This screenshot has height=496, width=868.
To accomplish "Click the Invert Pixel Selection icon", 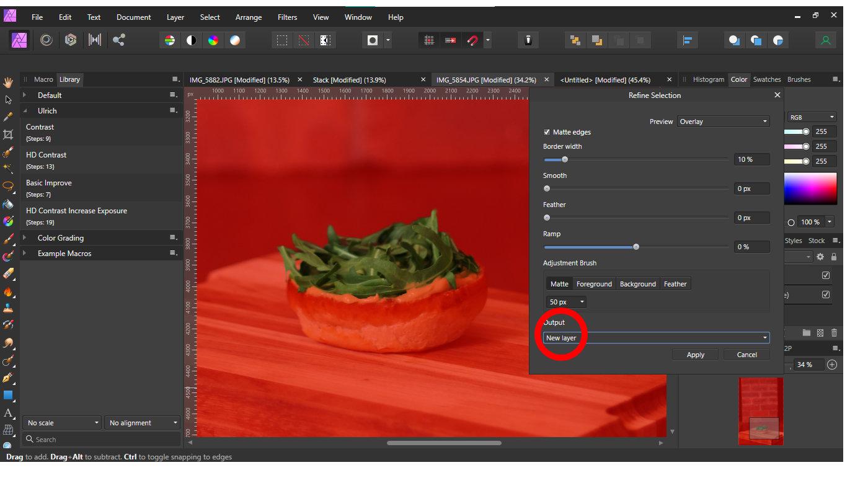I will (x=325, y=40).
